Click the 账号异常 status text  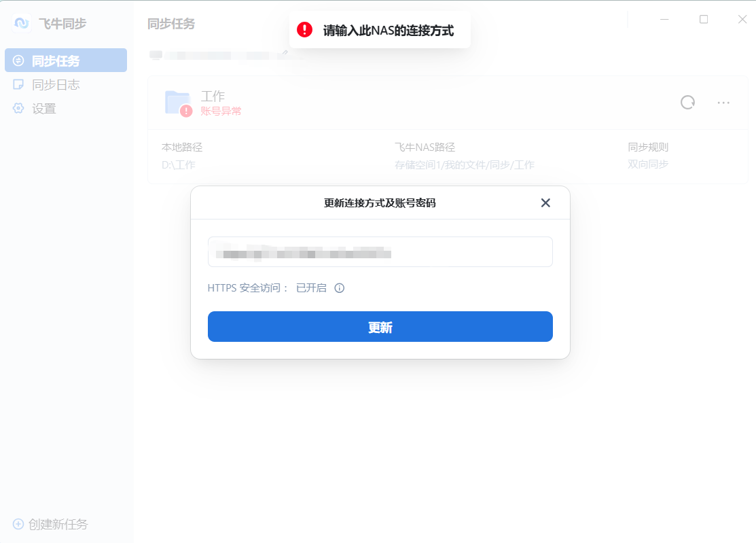[x=221, y=111]
